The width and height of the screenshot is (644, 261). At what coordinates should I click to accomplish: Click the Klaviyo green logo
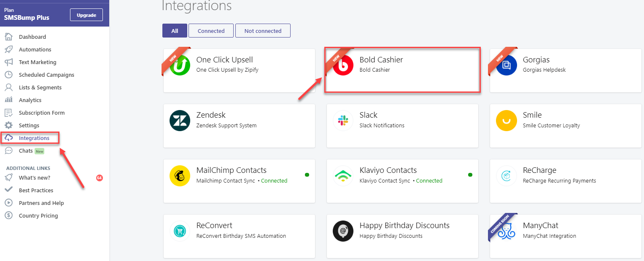[343, 176]
